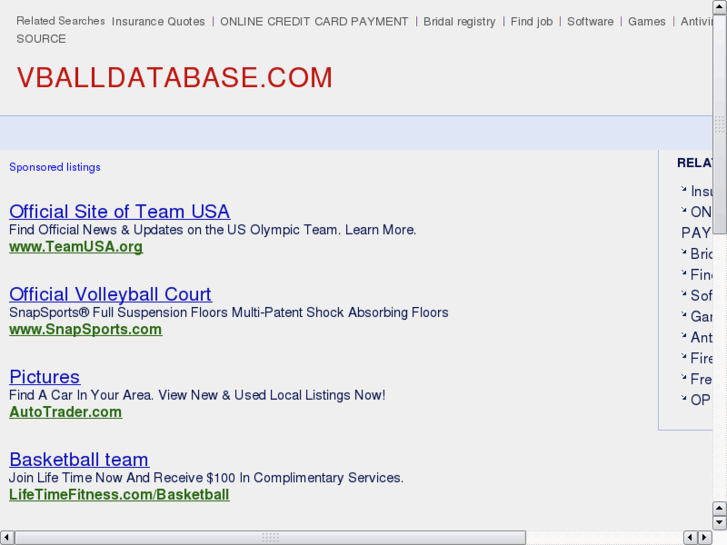Click the arrow bullet beside OP sidebar item

(684, 398)
